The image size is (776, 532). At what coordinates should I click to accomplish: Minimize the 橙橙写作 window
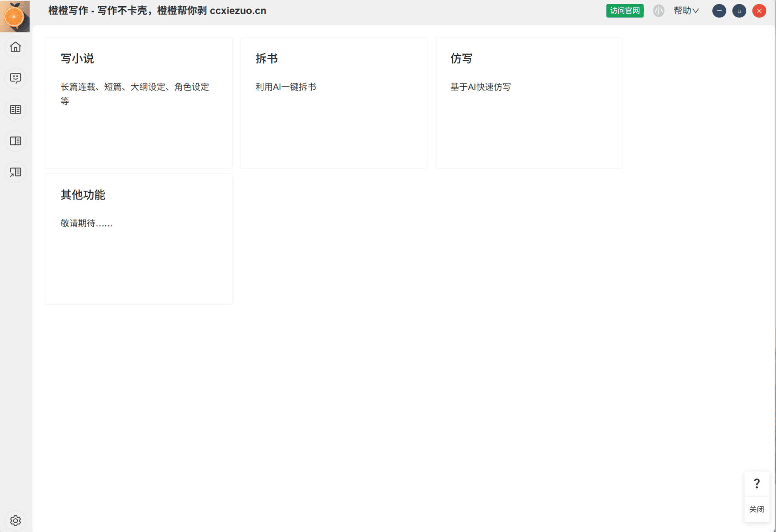coord(719,11)
